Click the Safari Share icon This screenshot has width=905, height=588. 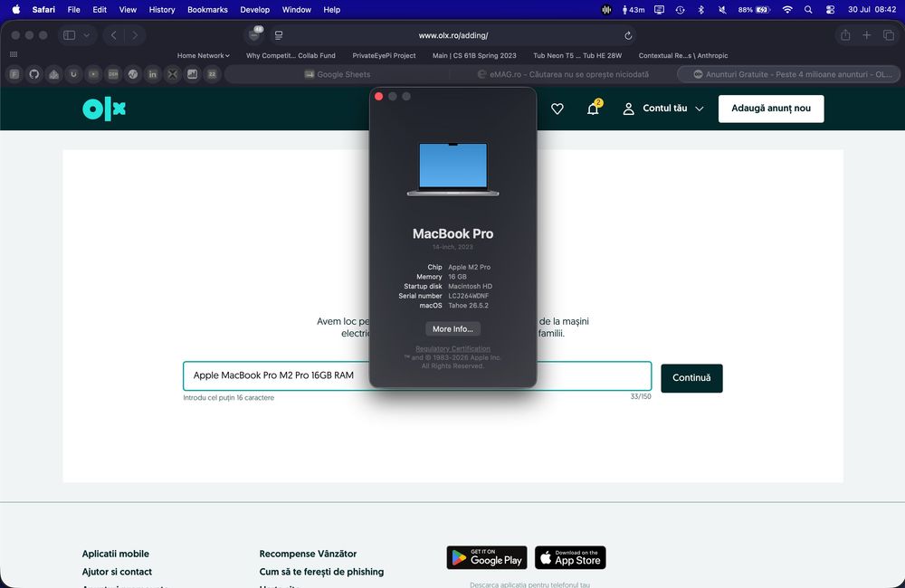point(845,35)
